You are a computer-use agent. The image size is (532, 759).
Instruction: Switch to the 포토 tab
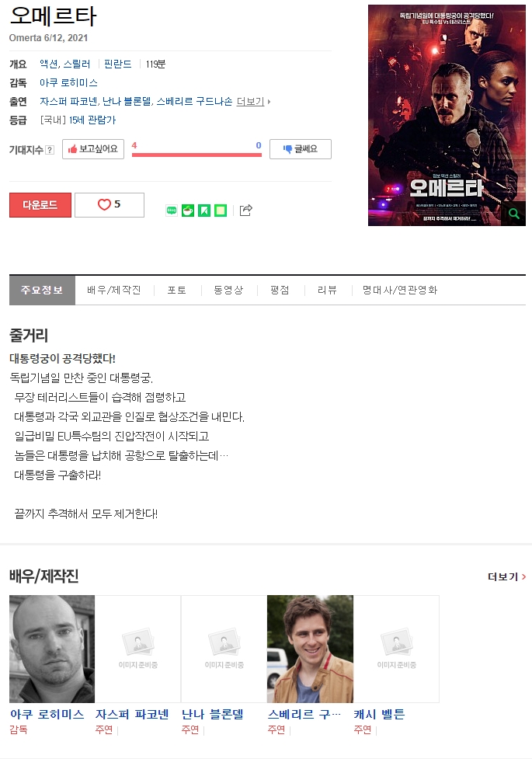[177, 290]
